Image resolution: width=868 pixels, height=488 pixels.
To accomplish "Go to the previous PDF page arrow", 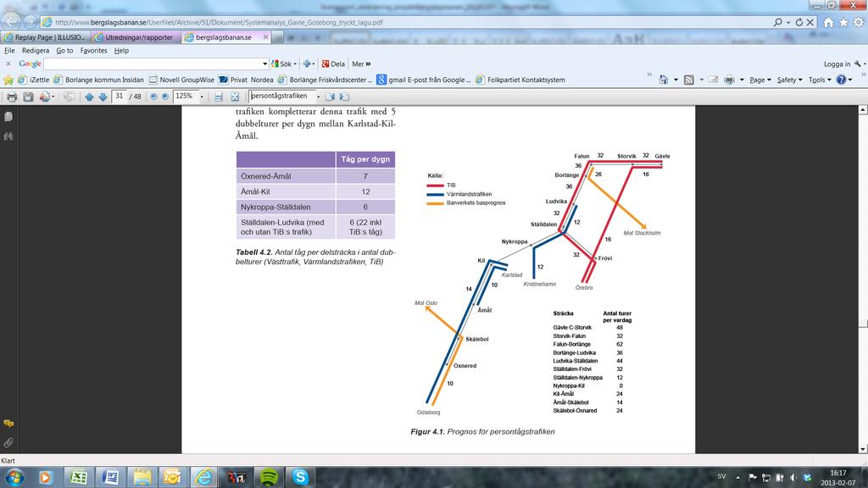I will point(89,97).
